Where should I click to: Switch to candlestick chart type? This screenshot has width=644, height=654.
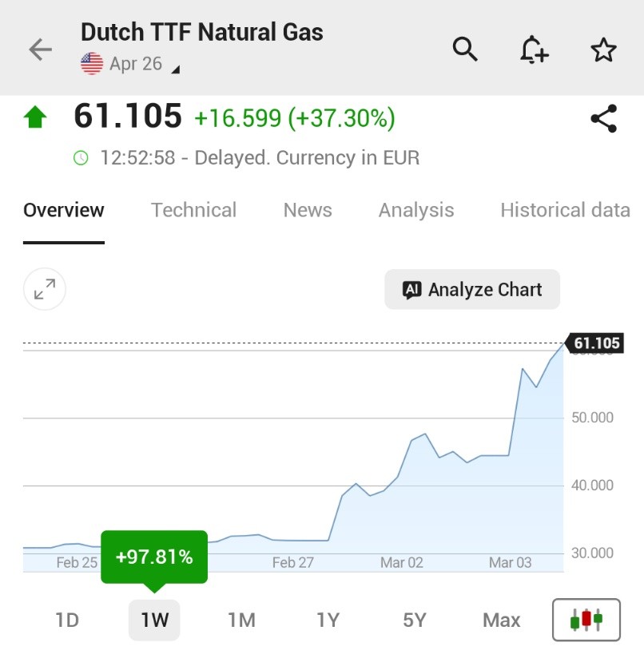(x=586, y=620)
